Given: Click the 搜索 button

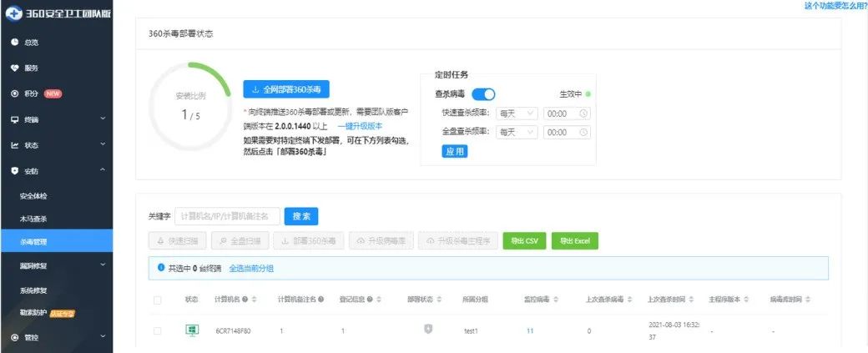Looking at the screenshot, I should pyautogui.click(x=301, y=216).
